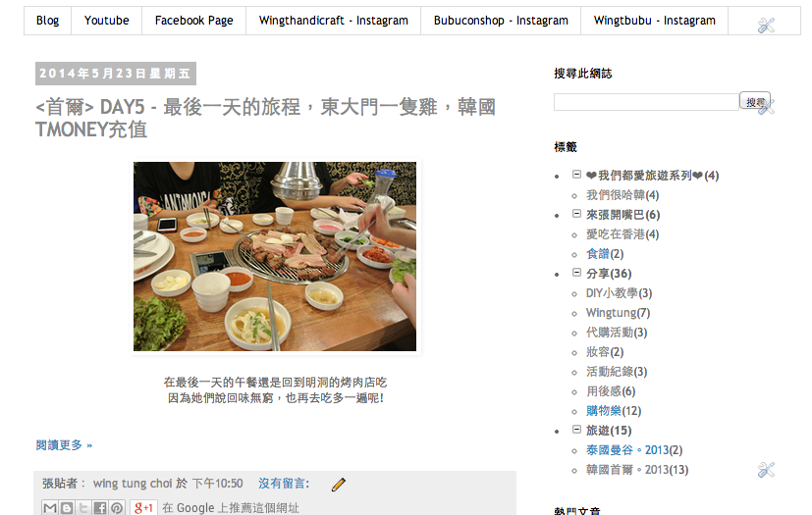Collapse the 分享 label group
812x515 pixels.
[576, 273]
